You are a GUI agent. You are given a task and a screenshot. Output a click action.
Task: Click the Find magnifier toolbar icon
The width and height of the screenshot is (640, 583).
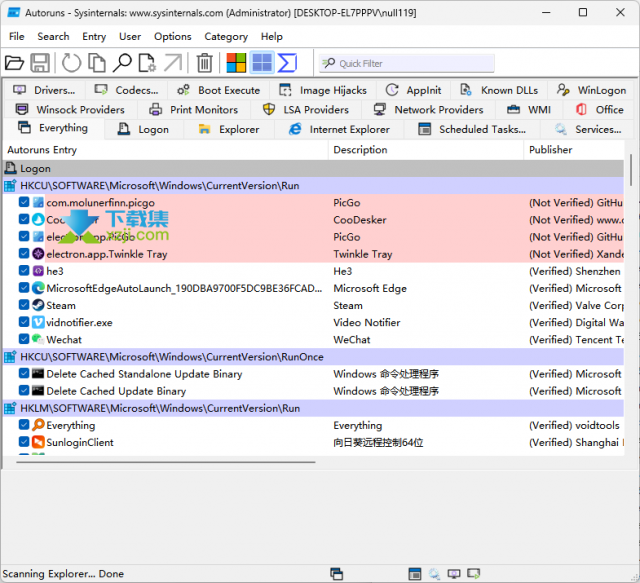coord(122,63)
